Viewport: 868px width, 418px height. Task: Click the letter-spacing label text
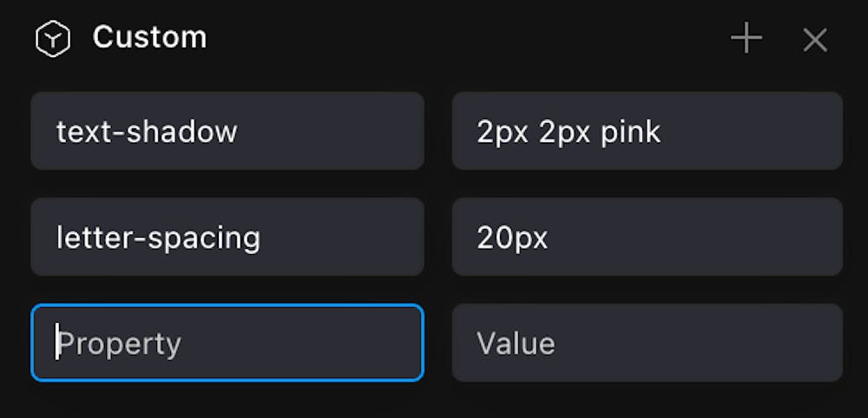click(158, 238)
